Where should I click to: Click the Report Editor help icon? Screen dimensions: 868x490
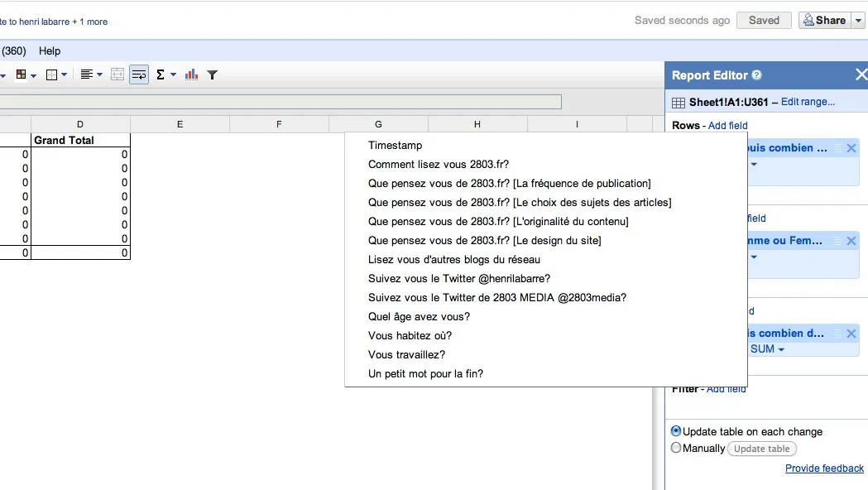(757, 74)
